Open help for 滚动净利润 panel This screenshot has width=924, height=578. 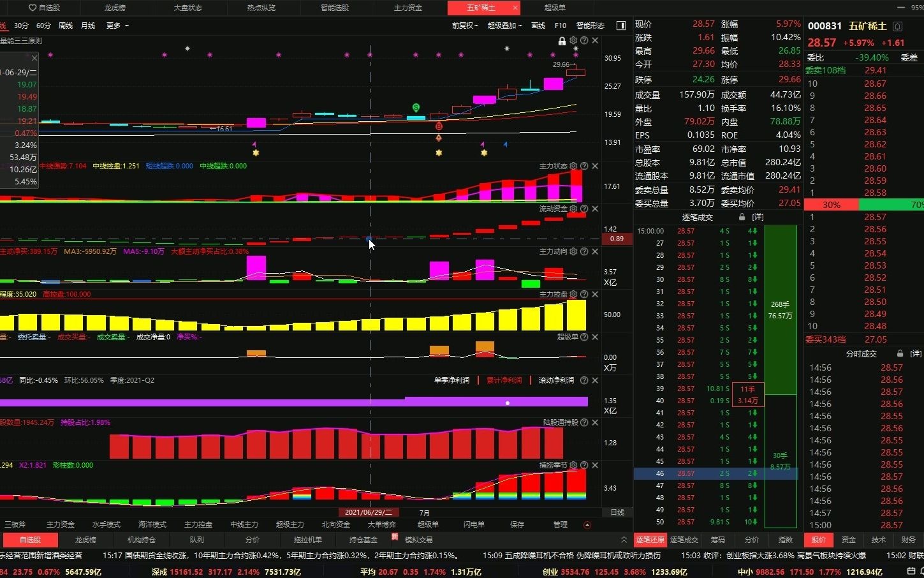click(x=584, y=380)
